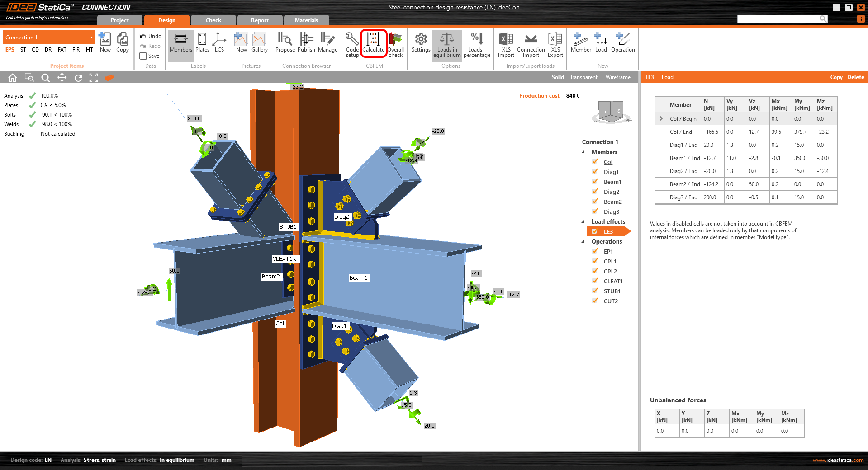Switch view to Wireframe

point(618,77)
